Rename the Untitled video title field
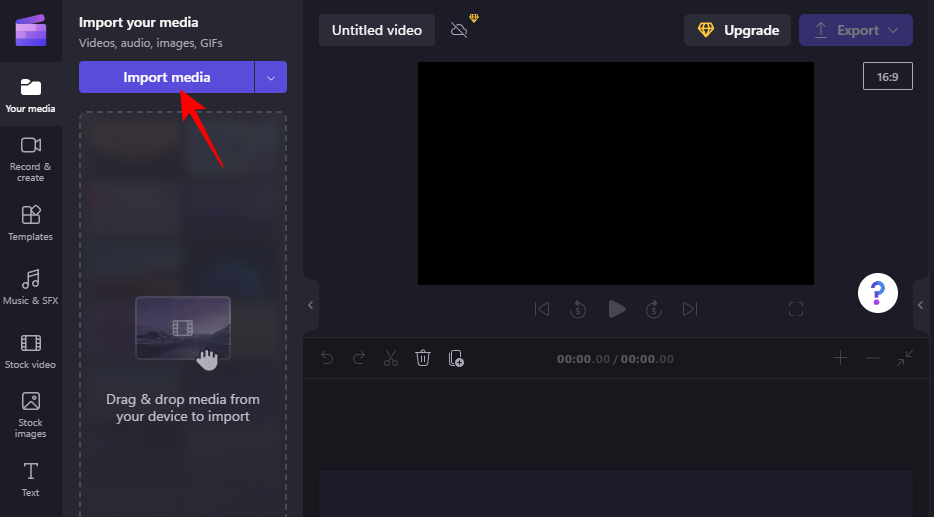Viewport: 934px width, 517px height. [377, 30]
